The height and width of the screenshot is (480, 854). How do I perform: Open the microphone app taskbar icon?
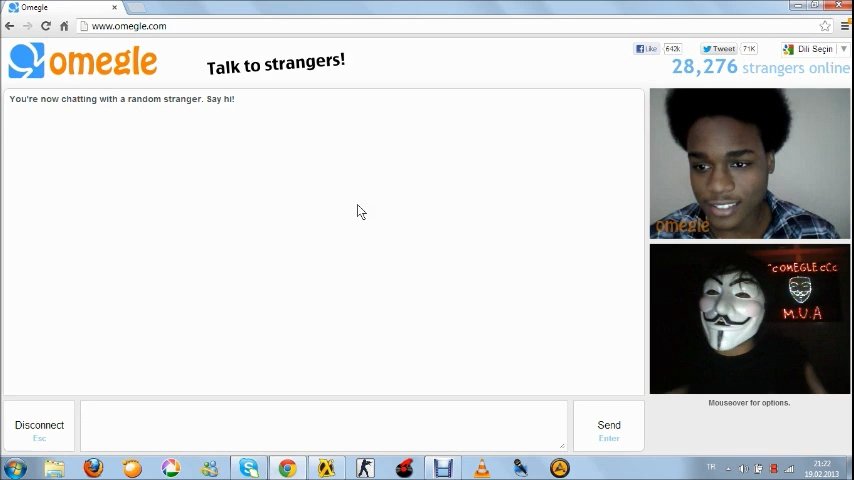click(x=521, y=468)
